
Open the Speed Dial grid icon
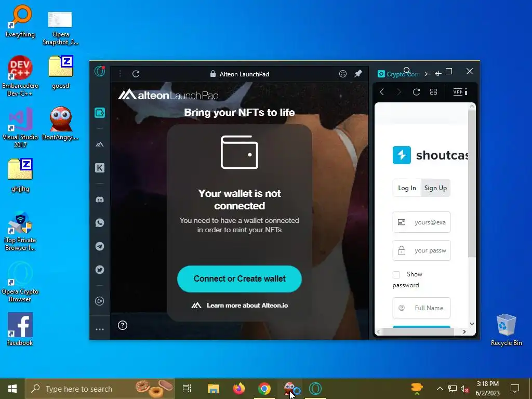(434, 92)
